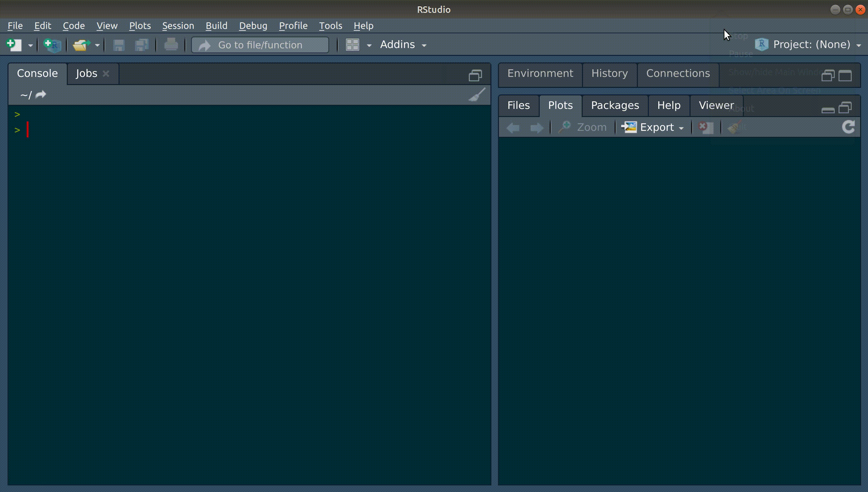Click the workspace panes grid icon
The height and width of the screenshot is (492, 868).
pos(352,45)
